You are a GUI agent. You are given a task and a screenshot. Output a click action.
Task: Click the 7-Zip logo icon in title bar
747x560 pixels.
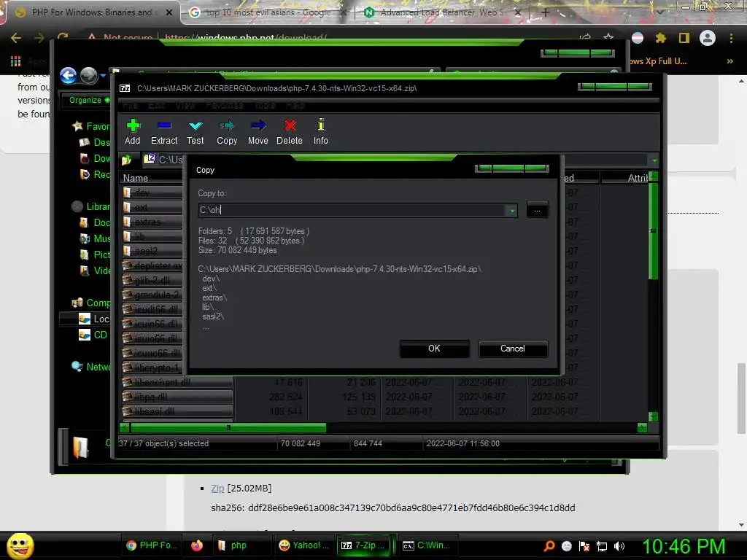tap(125, 88)
